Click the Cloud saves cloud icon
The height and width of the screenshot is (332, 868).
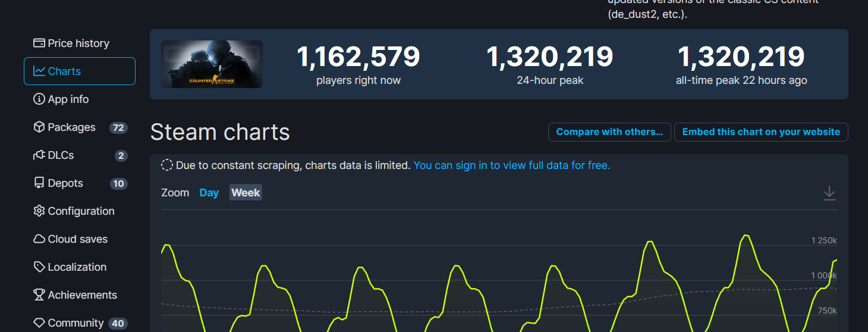click(39, 239)
